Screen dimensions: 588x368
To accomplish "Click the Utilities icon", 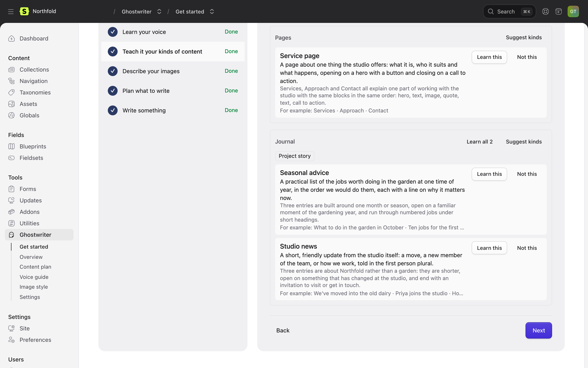I will coord(11,223).
